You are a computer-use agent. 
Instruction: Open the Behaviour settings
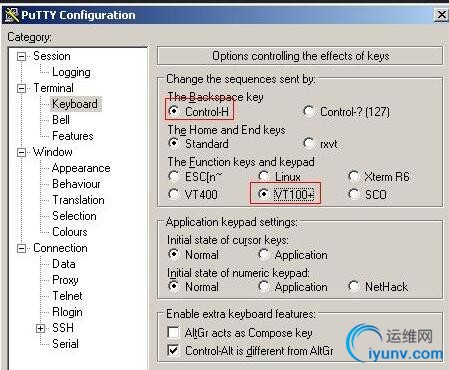[76, 184]
